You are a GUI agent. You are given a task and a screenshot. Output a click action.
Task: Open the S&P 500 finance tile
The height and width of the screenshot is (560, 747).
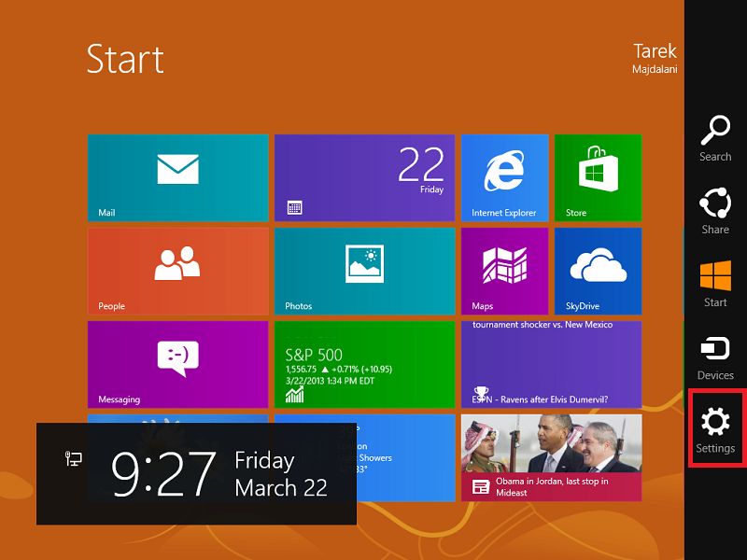click(364, 364)
